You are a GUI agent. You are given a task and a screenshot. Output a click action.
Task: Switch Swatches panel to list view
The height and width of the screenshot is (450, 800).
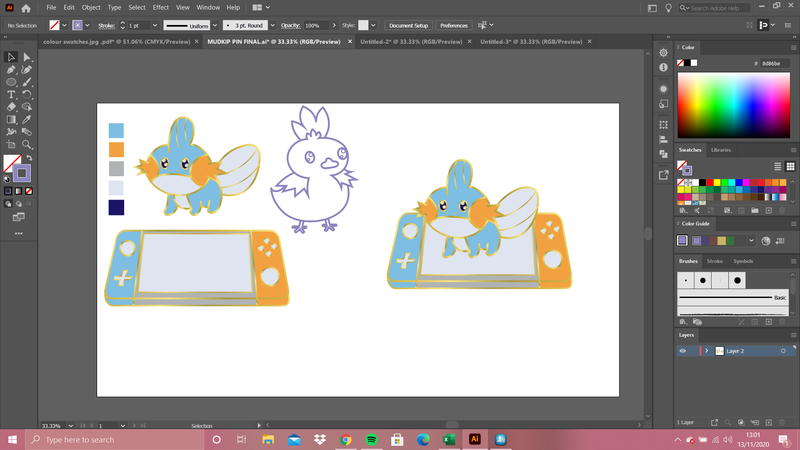tap(778, 166)
